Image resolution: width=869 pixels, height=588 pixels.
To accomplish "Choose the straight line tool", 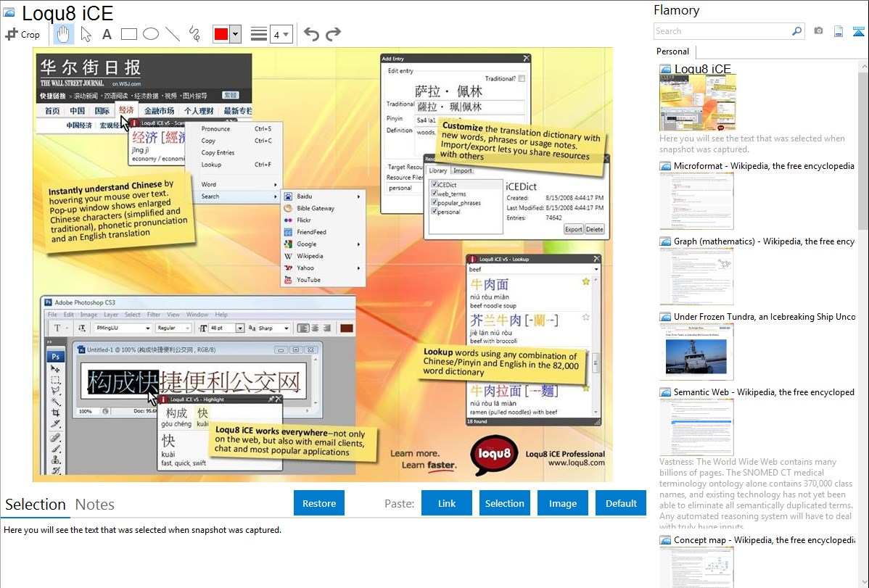I will tap(173, 34).
